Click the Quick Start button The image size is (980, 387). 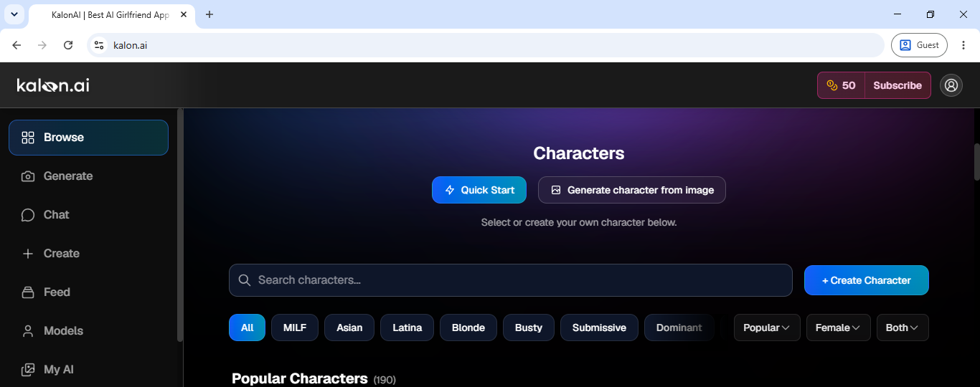tap(479, 190)
